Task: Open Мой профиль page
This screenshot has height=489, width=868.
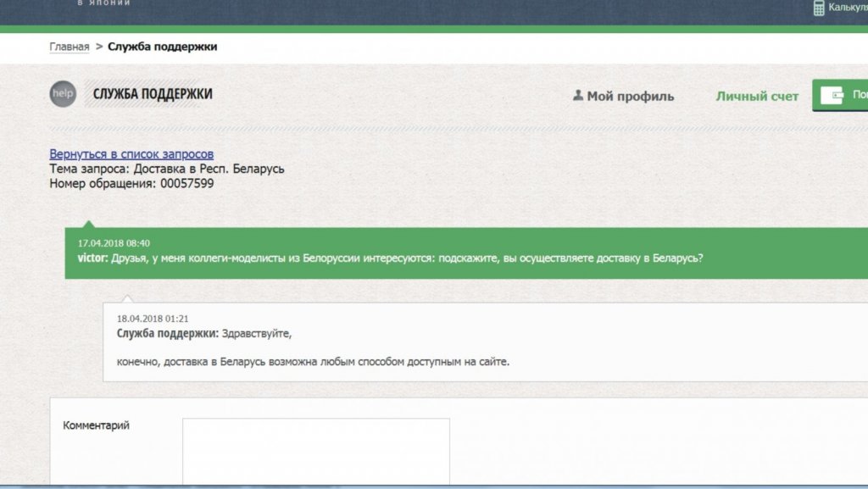Action: pyautogui.click(x=631, y=96)
